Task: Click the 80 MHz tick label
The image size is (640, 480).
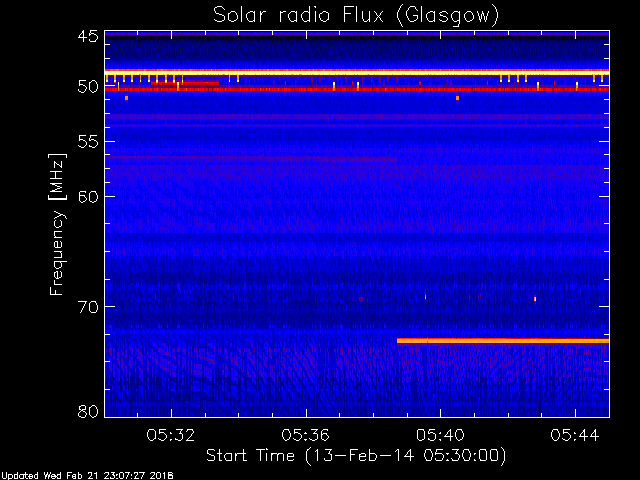Action: pyautogui.click(x=88, y=411)
